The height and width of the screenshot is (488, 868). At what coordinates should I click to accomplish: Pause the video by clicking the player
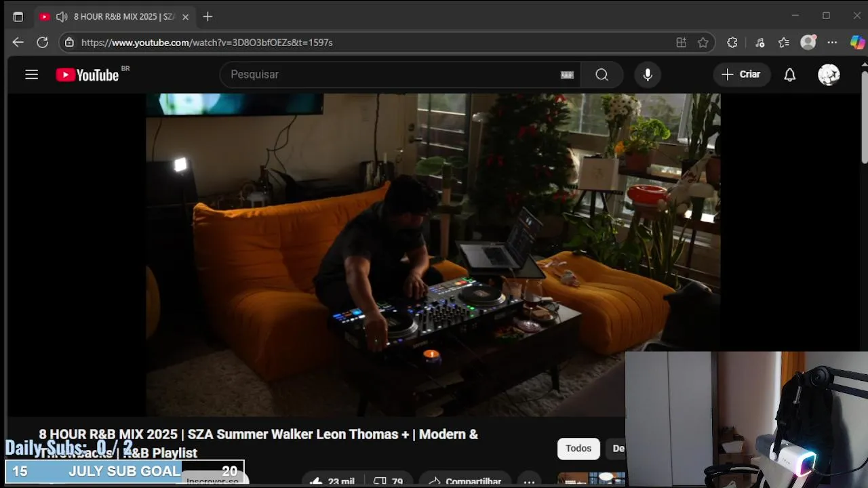point(433,255)
